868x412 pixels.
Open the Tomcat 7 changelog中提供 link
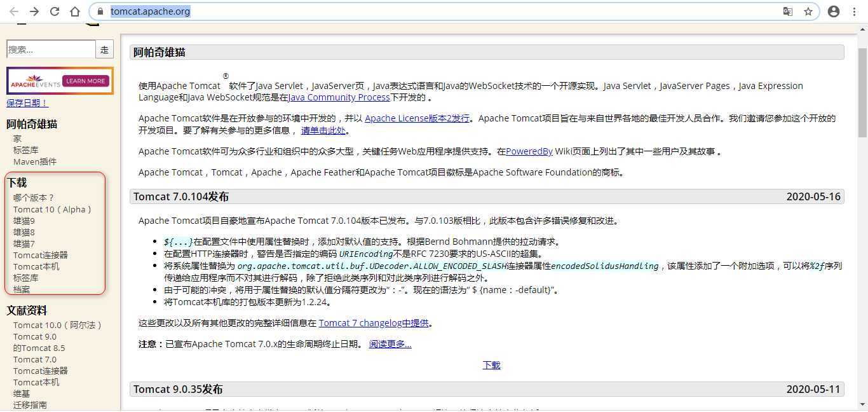coord(374,323)
